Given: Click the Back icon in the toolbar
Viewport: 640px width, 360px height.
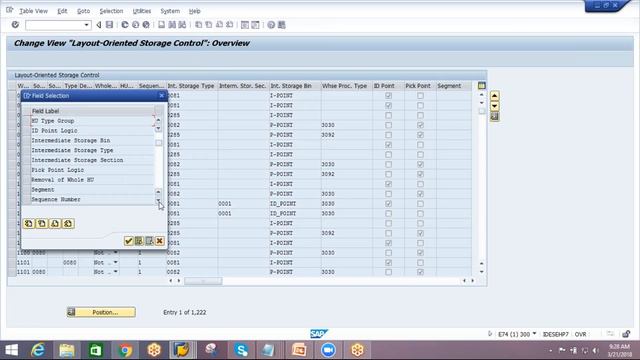Looking at the screenshot, I should [x=125, y=25].
